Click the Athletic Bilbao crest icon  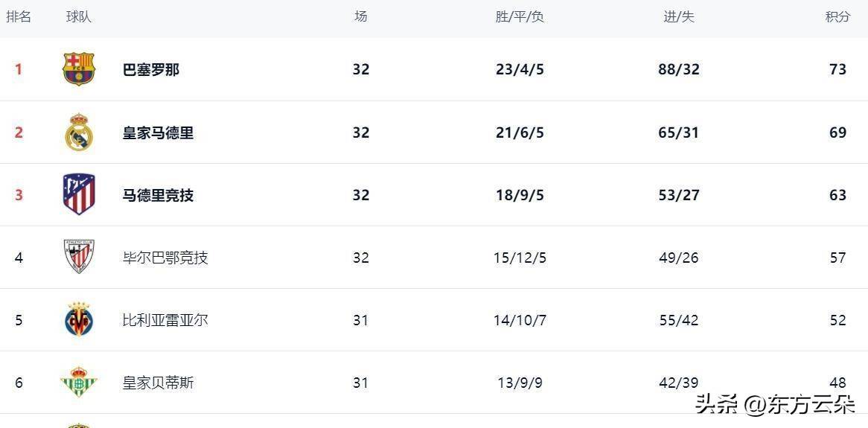[79, 257]
